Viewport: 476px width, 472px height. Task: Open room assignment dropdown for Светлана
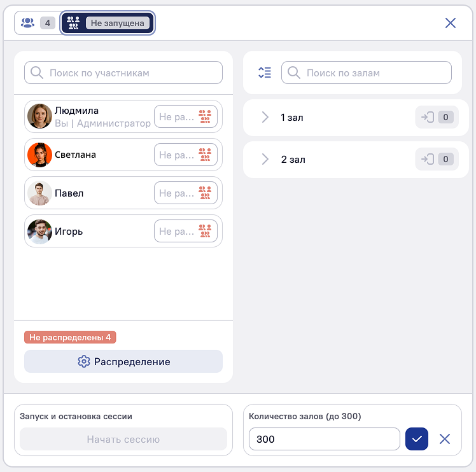tap(186, 155)
